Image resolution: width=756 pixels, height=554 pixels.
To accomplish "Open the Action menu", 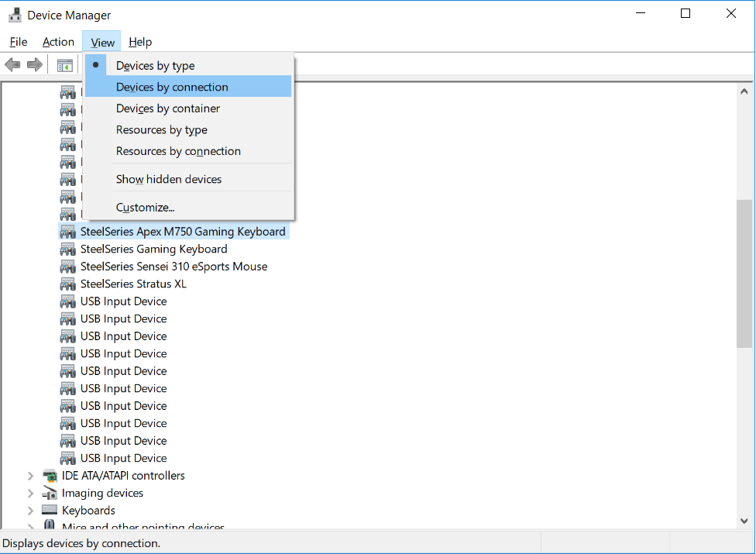I will point(58,42).
